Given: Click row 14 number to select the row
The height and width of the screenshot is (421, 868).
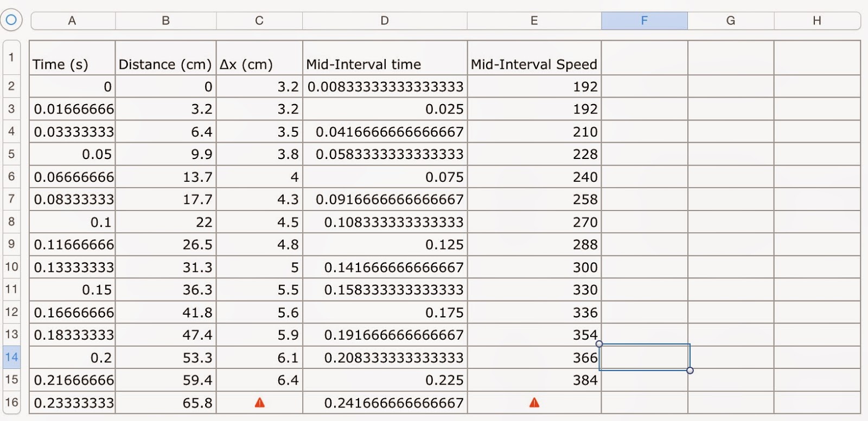Looking at the screenshot, I should pos(11,358).
